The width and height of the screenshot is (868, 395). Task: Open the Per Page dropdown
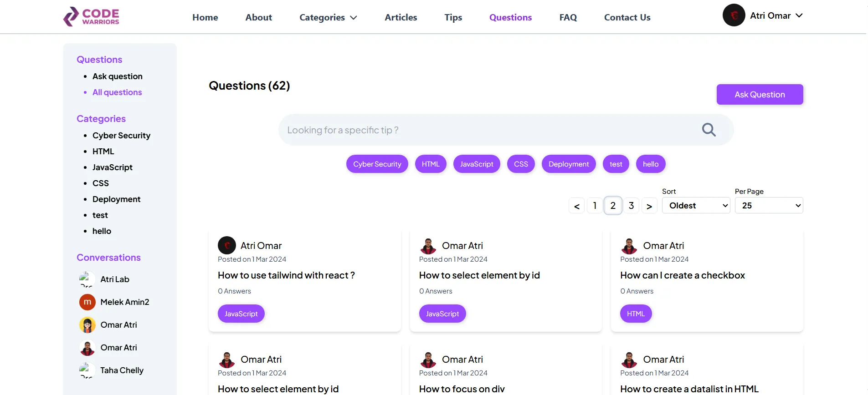[x=769, y=206]
